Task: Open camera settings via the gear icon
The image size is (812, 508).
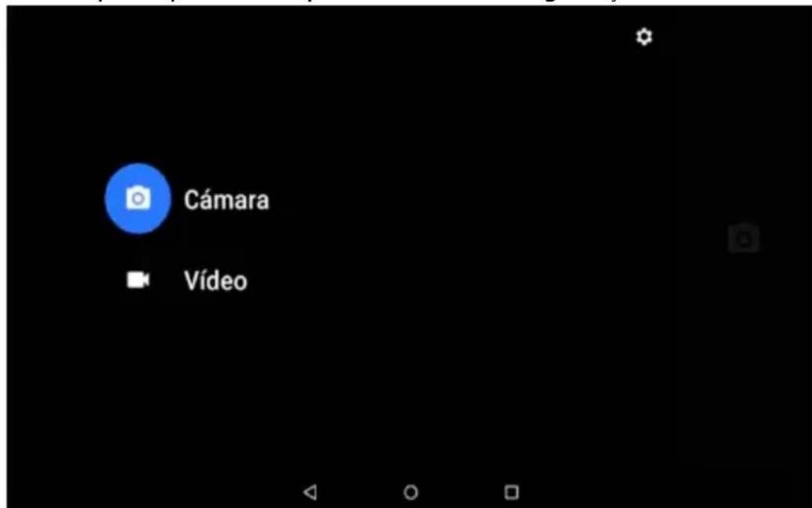Action: 644,37
